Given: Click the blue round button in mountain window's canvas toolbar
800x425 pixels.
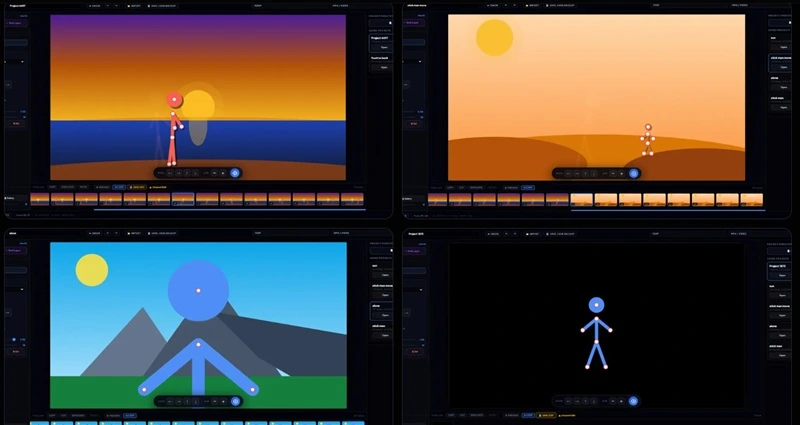Looking at the screenshot, I should tap(235, 402).
